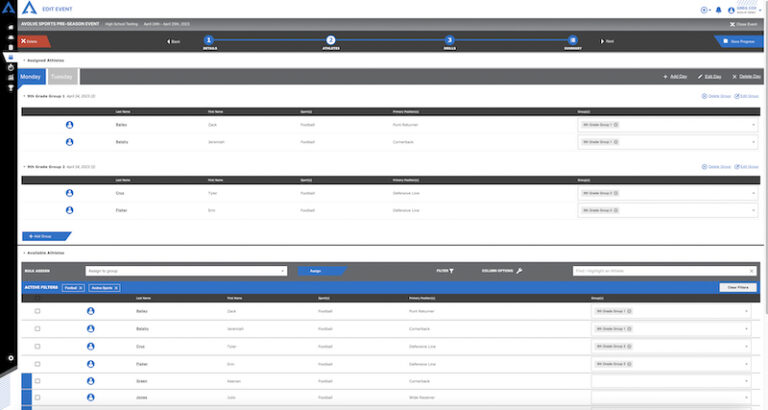Open the Column Options wrench icon
Screen dimensions: 768x410
click(519, 271)
